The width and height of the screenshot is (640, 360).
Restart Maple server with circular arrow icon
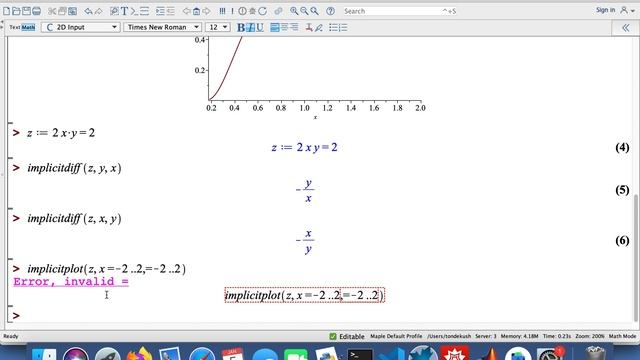(x=262, y=11)
